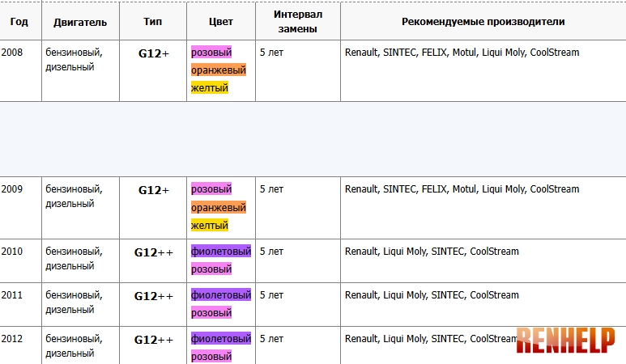626x364 pixels.
Task: Click the RENHELP watermark logo
Action: [x=564, y=342]
